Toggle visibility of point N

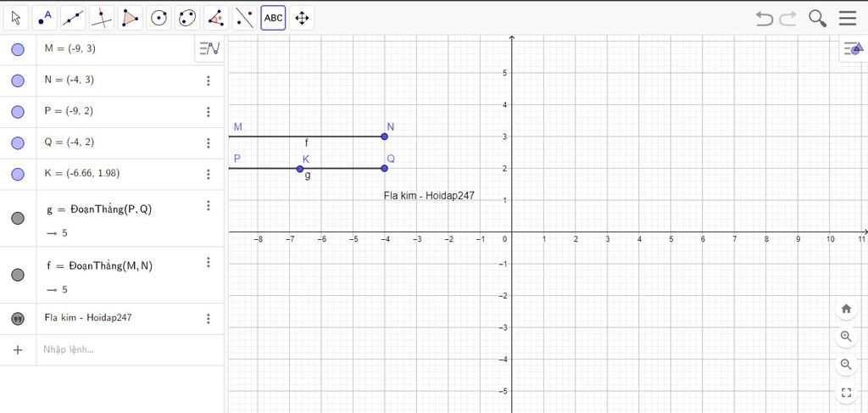point(18,81)
